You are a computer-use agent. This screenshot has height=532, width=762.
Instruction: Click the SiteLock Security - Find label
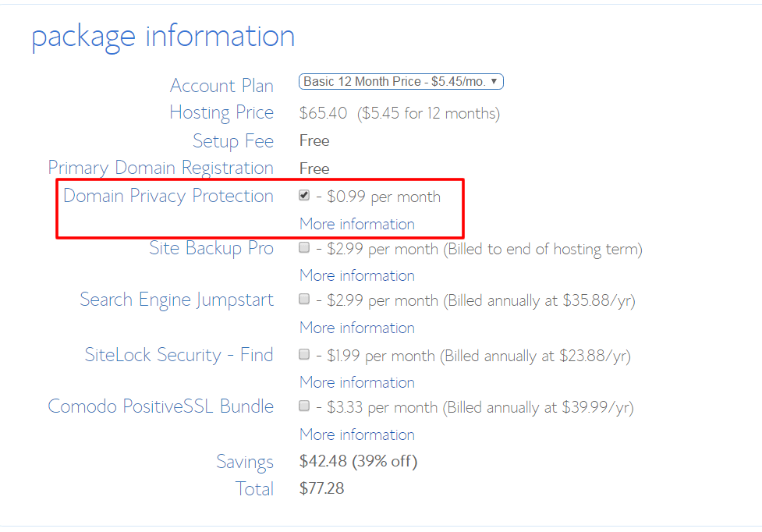pyautogui.click(x=179, y=355)
